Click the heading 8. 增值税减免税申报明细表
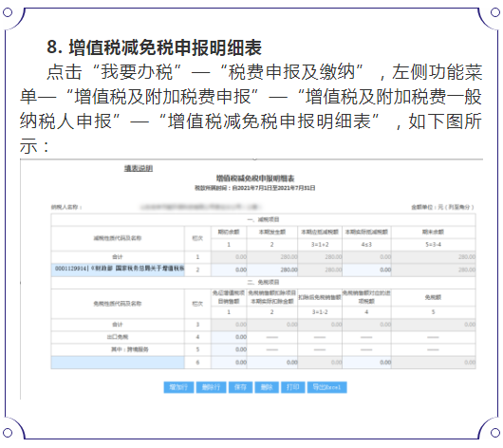This screenshot has width=503, height=448. 155,47
